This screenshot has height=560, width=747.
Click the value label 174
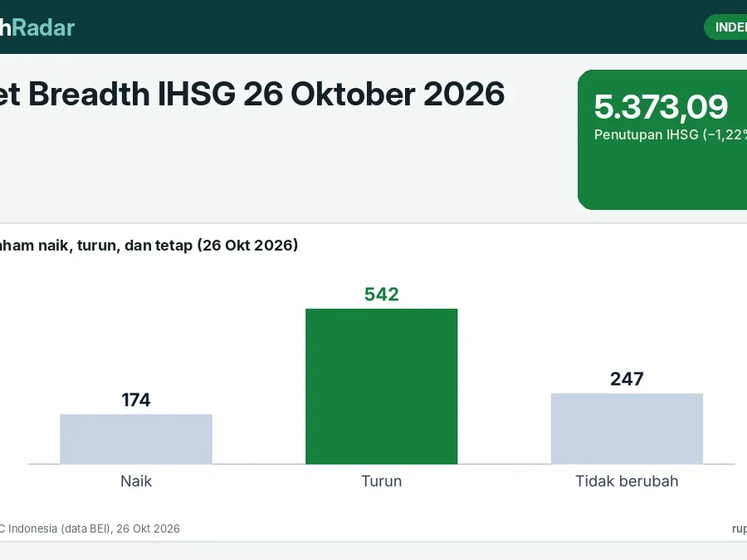click(x=136, y=400)
